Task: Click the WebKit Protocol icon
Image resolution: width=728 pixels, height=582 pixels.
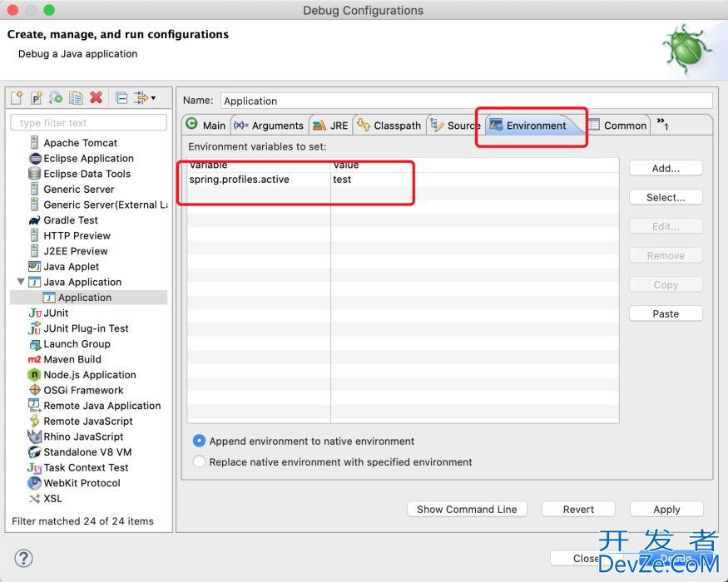Action: (34, 483)
